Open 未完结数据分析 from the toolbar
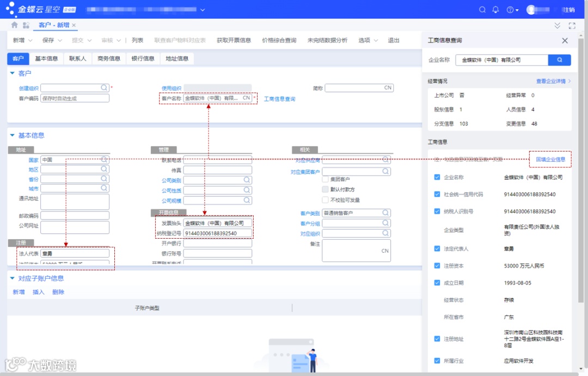The image size is (588, 376). click(x=327, y=40)
